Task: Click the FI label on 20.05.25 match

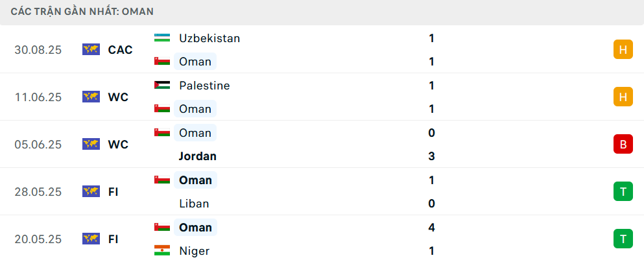Action: click(x=113, y=239)
